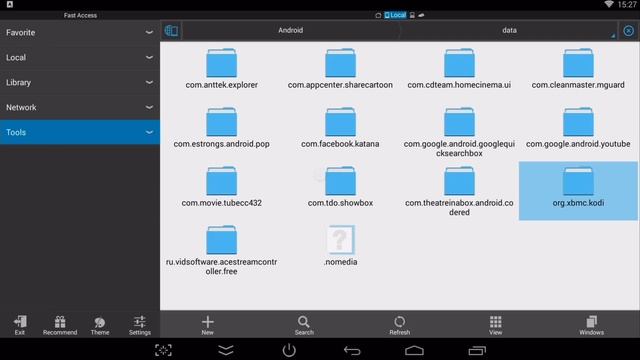Select the .nomedia file
This screenshot has width=640, height=360.
(x=340, y=246)
